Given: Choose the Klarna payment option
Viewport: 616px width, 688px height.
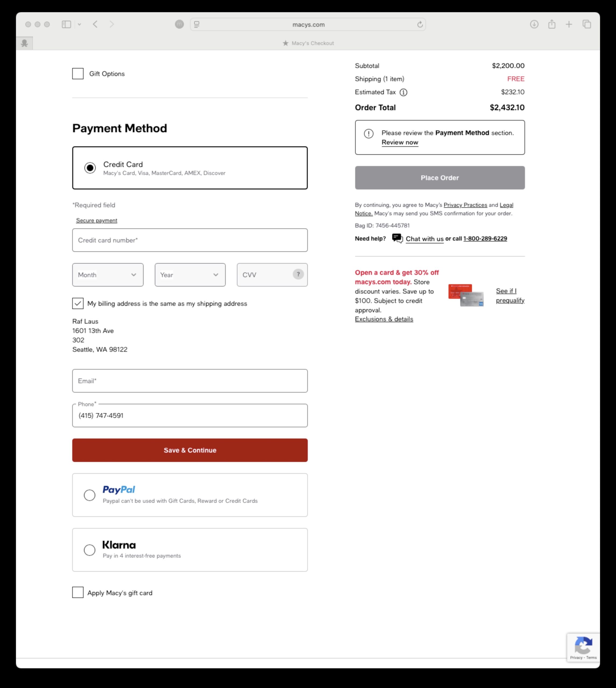Looking at the screenshot, I should (x=90, y=550).
